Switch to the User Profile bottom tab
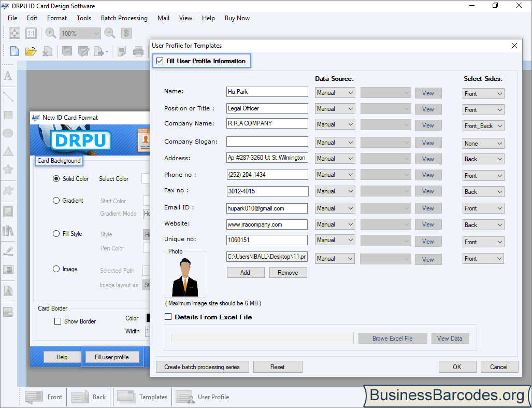This screenshot has height=408, width=532. coord(202,397)
